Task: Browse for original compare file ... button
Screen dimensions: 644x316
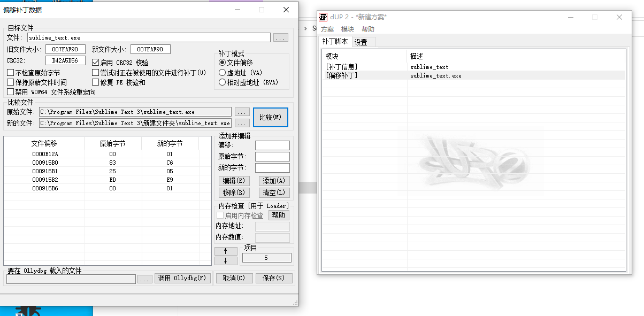Action: point(242,112)
